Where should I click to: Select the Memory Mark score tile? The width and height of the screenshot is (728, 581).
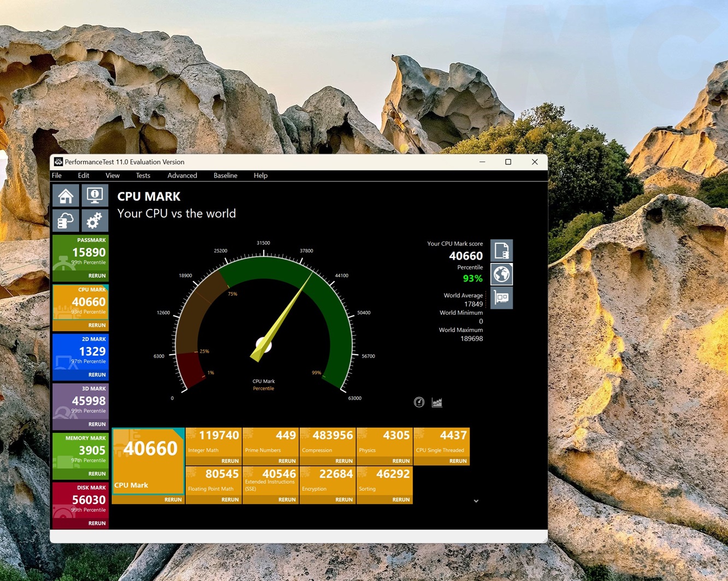(81, 451)
